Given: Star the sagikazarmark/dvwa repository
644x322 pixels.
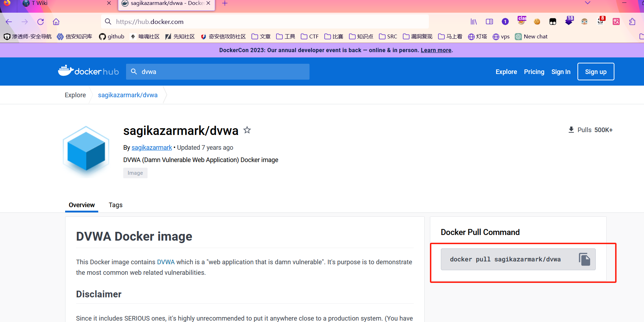Looking at the screenshot, I should pos(247,130).
